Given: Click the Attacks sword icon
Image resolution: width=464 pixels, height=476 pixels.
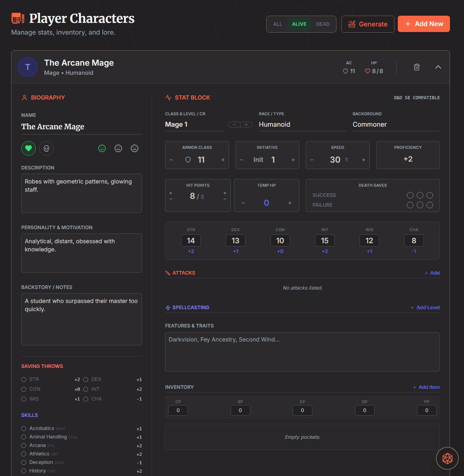Looking at the screenshot, I should coord(168,273).
